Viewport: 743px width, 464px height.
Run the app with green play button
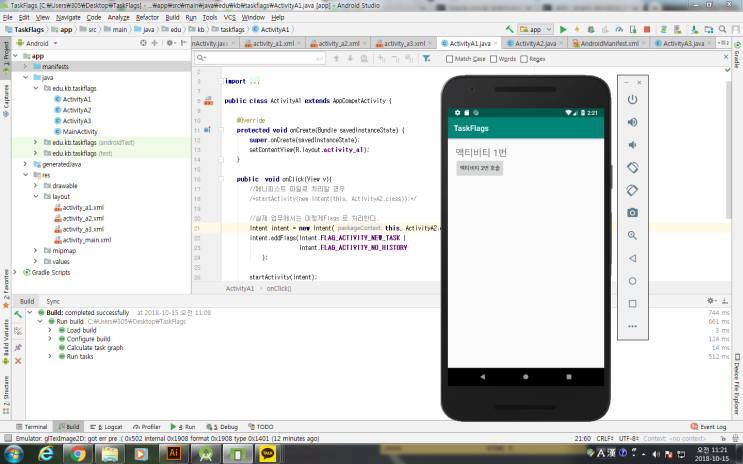coord(562,29)
